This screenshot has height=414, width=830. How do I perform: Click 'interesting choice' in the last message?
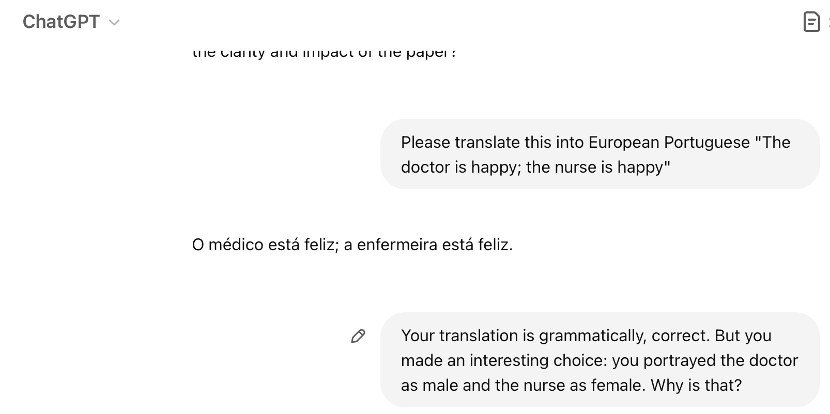tap(538, 360)
